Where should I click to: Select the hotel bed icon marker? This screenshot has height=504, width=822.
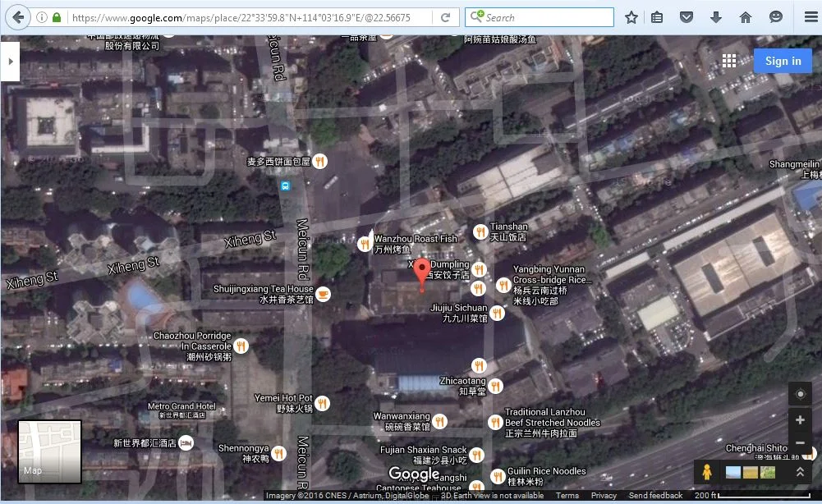click(186, 442)
